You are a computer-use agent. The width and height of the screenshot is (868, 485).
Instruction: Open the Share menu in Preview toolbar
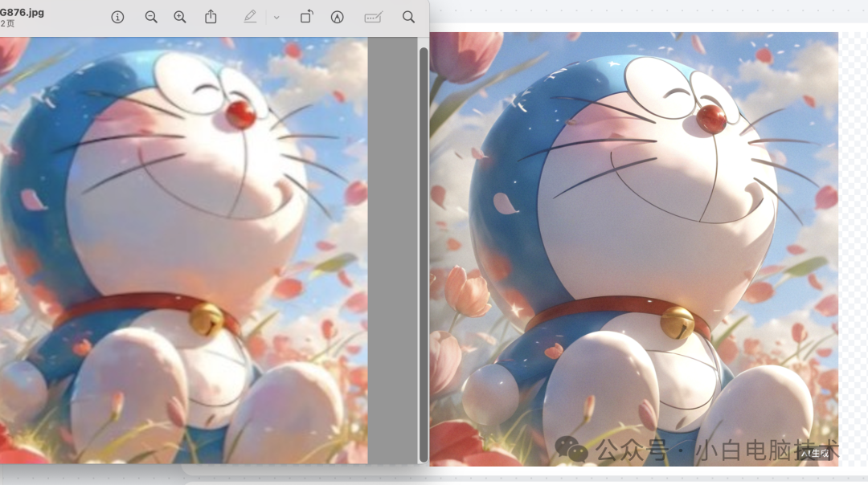(x=211, y=17)
